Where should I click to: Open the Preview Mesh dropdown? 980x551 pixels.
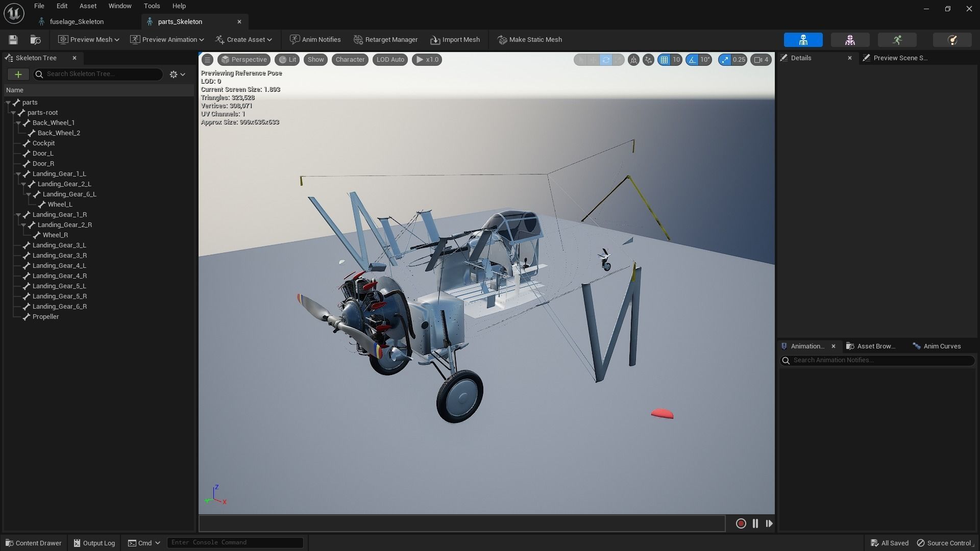pyautogui.click(x=89, y=40)
